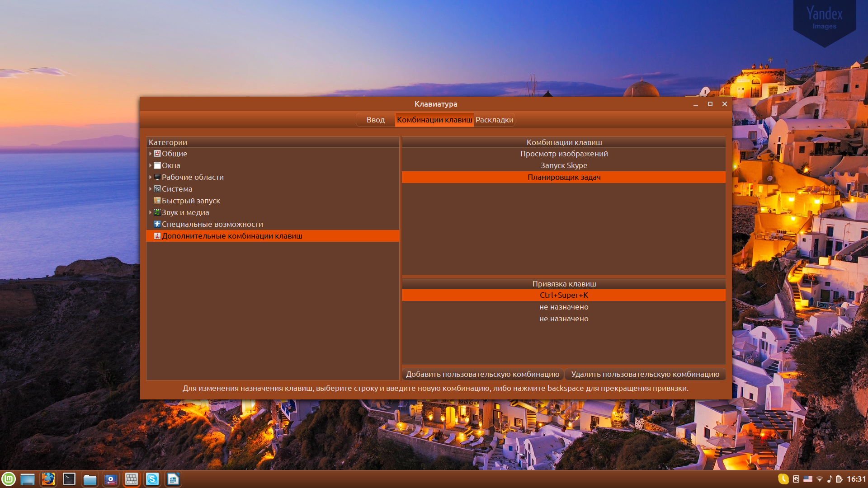Open the Wi-Fi network tray icon

819,479
